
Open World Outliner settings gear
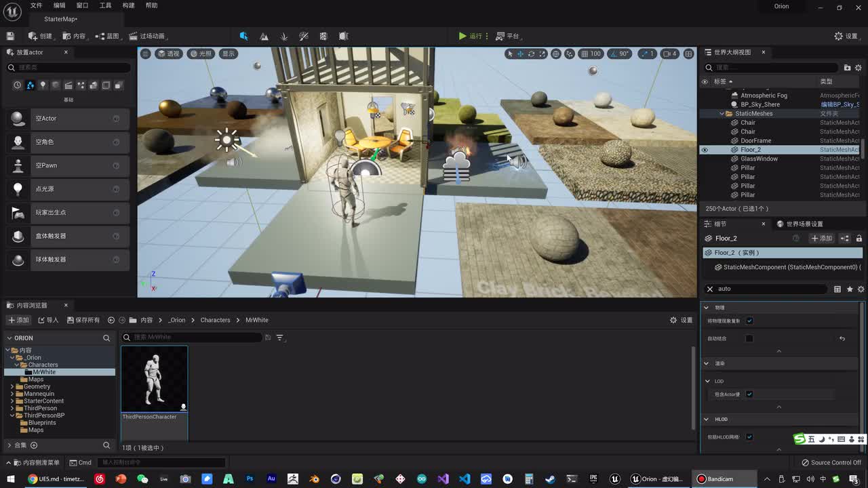tap(859, 67)
